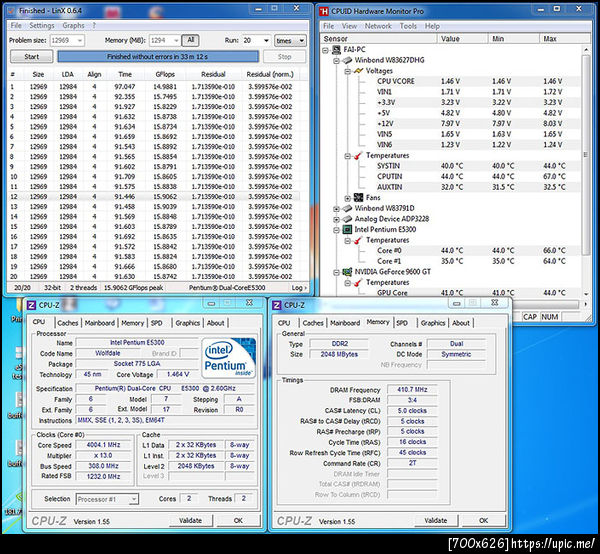Switch to Caches tab in left CPU-Z

(x=68, y=323)
